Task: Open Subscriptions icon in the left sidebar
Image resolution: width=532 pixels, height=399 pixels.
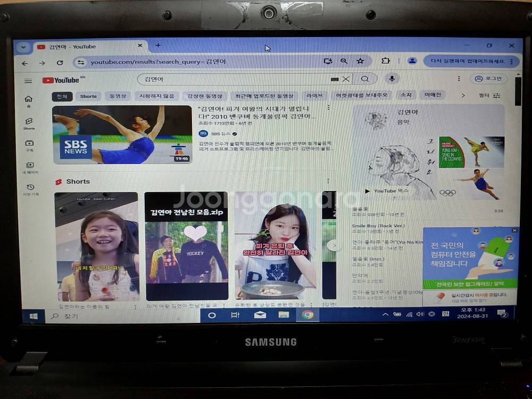Action: point(29,145)
